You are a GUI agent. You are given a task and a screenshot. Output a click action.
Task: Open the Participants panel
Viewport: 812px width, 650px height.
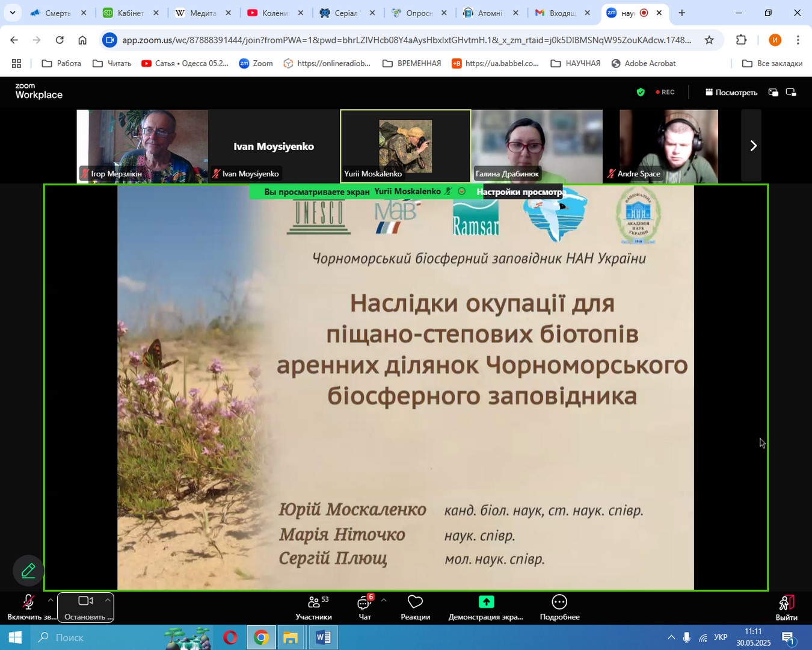(313, 608)
